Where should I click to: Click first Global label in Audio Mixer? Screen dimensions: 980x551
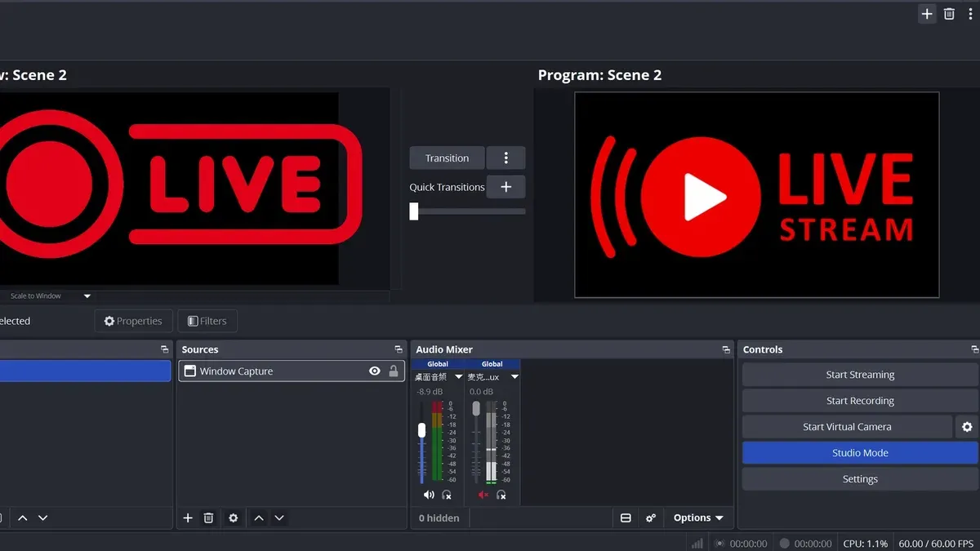tap(438, 364)
